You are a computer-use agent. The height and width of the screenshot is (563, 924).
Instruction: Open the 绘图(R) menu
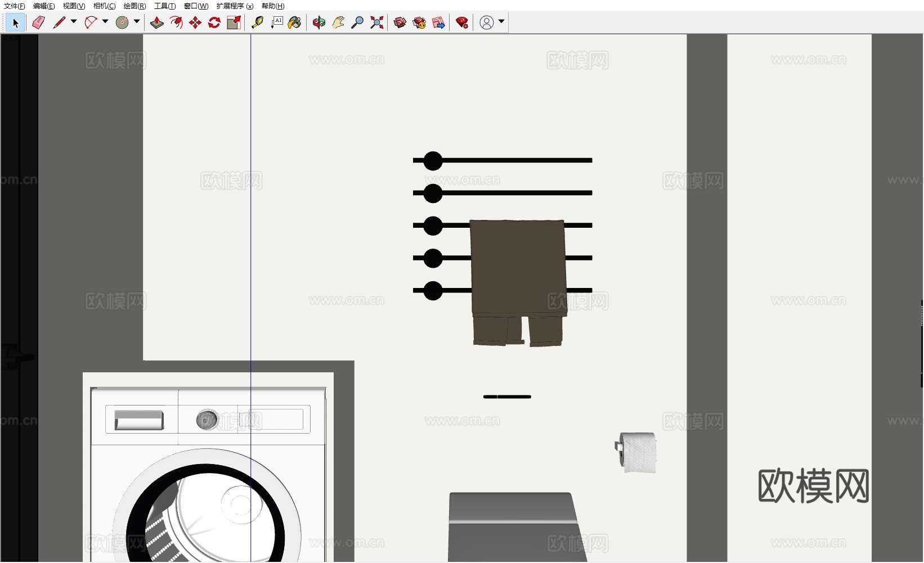tap(134, 6)
